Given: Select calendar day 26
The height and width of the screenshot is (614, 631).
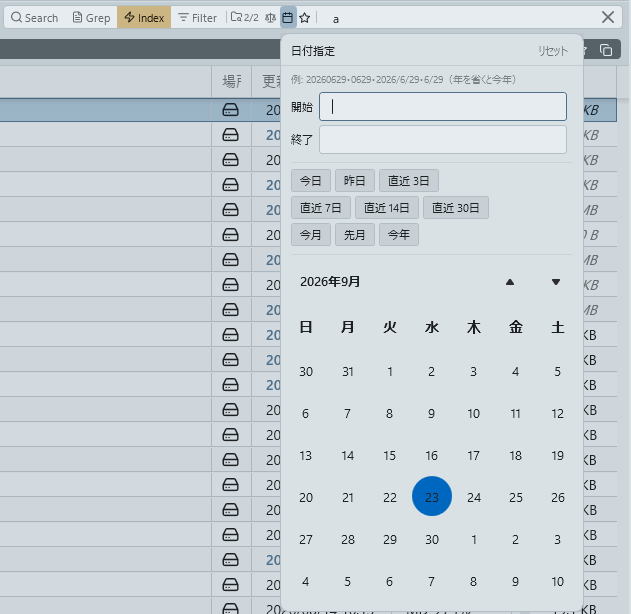Looking at the screenshot, I should 557,498.
